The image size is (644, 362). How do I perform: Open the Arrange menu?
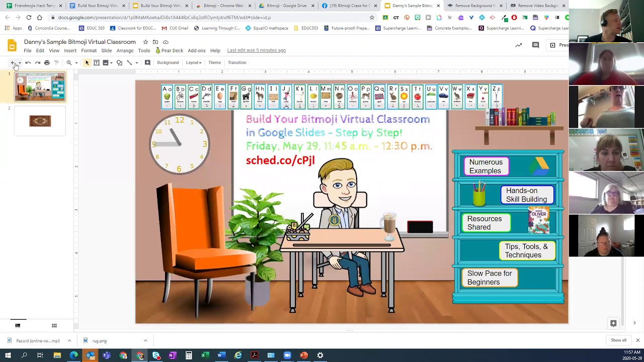click(x=125, y=51)
